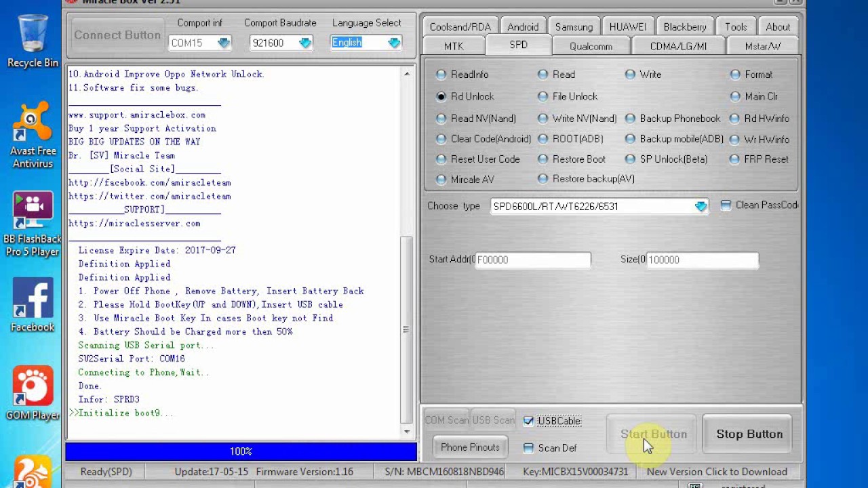Open the Samsung tab

(x=574, y=27)
